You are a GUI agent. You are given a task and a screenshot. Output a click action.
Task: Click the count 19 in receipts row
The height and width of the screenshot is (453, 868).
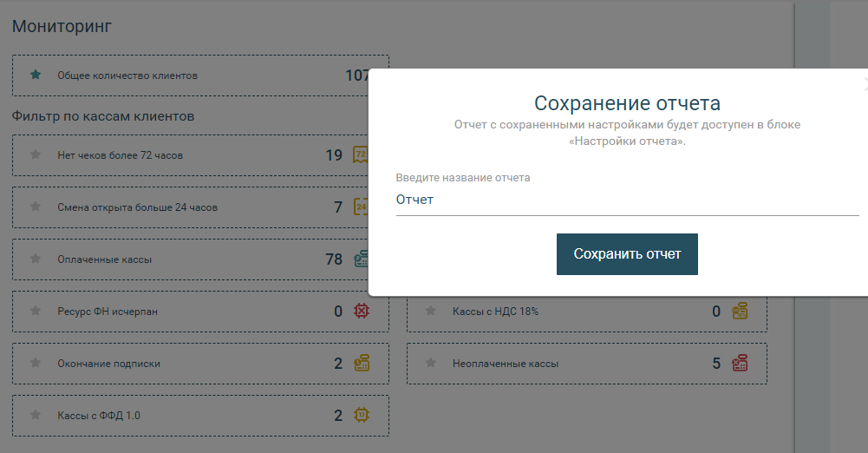[x=334, y=155]
